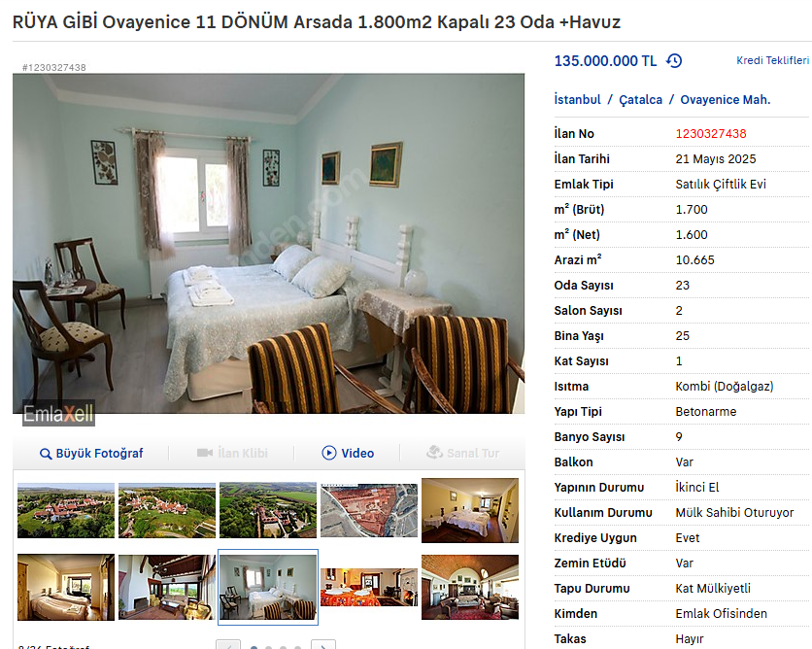Open the İstanbul location link
Screen dimensions: 812x649
pos(577,99)
